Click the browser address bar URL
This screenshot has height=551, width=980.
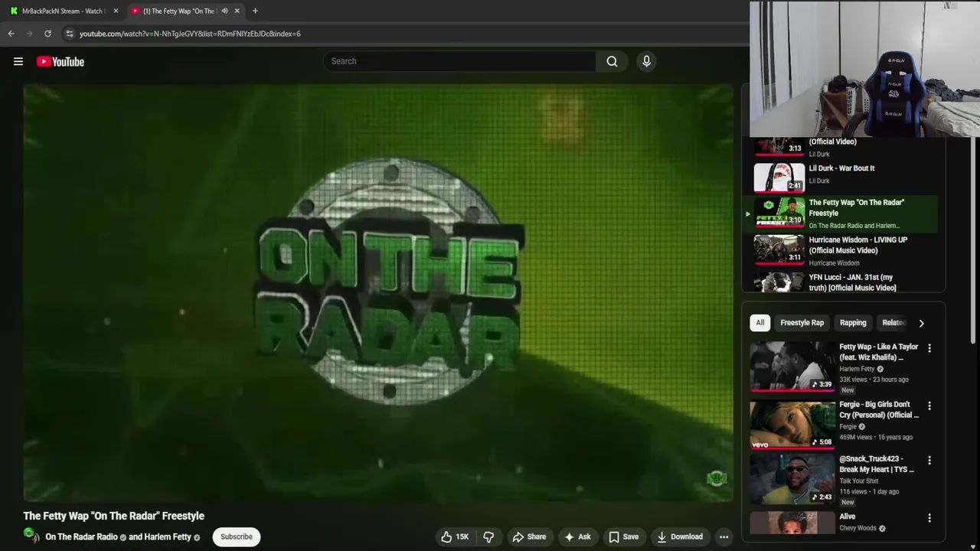tap(190, 34)
